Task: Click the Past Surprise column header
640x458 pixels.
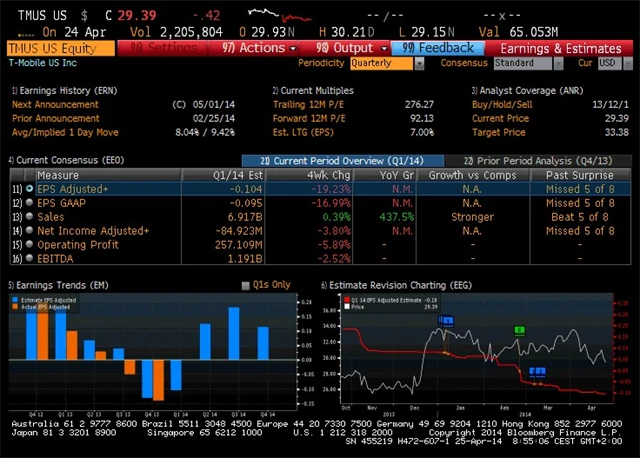Action: [580, 175]
